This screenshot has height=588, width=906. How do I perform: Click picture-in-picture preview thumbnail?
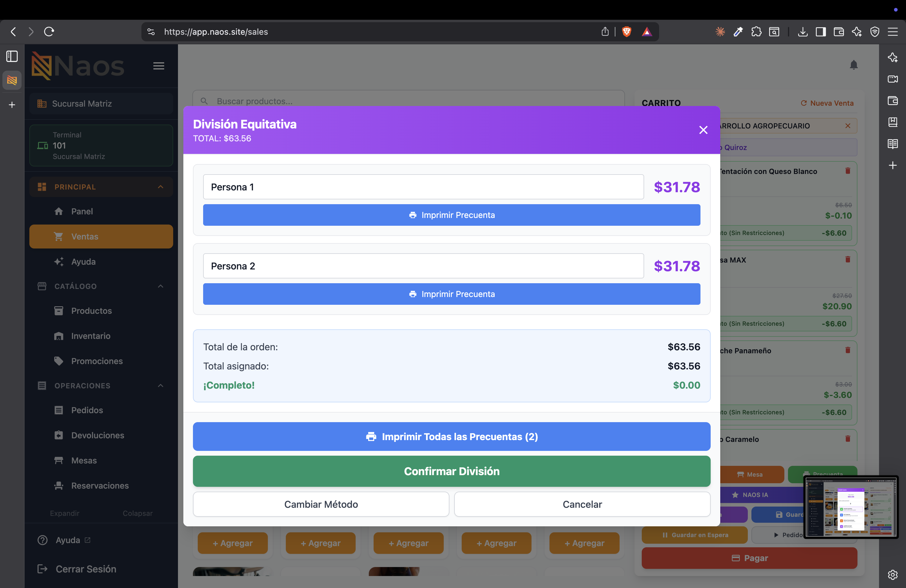click(x=851, y=507)
